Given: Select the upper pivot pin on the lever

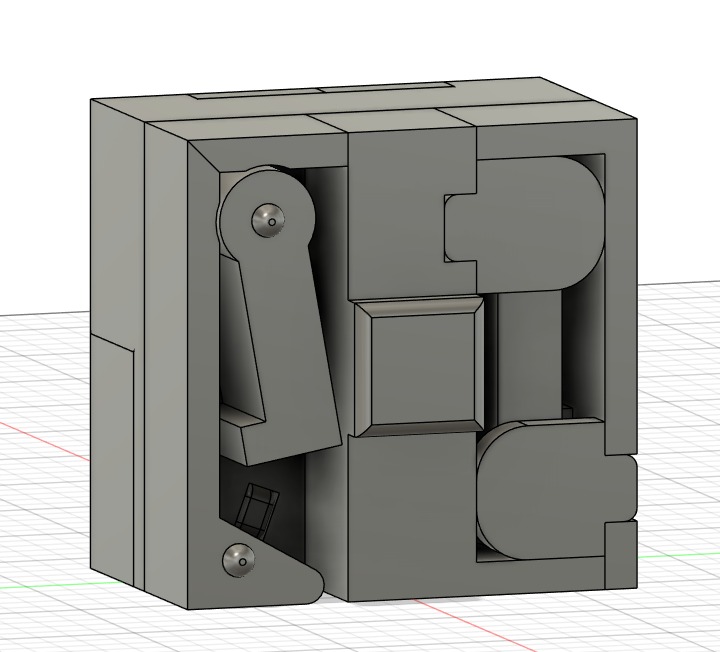Looking at the screenshot, I should (268, 221).
